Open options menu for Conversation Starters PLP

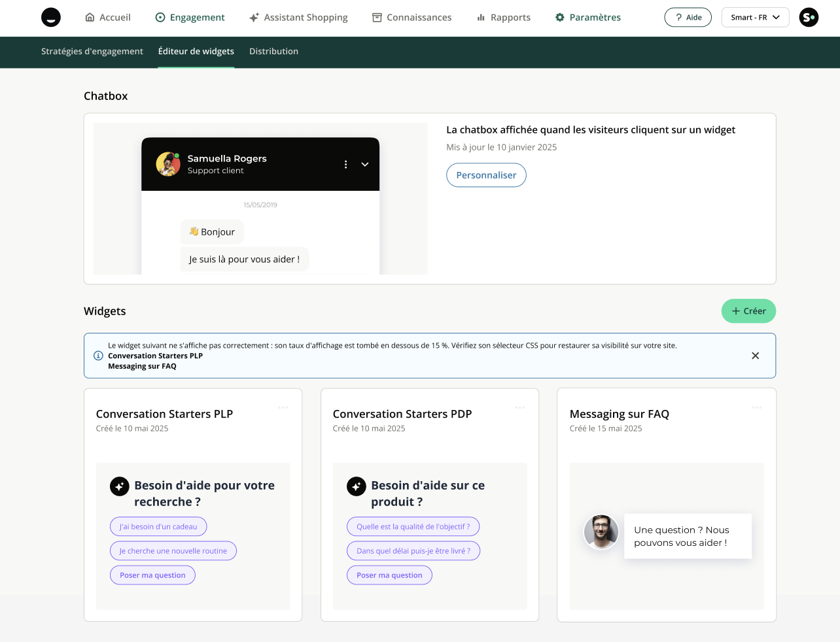(x=283, y=408)
